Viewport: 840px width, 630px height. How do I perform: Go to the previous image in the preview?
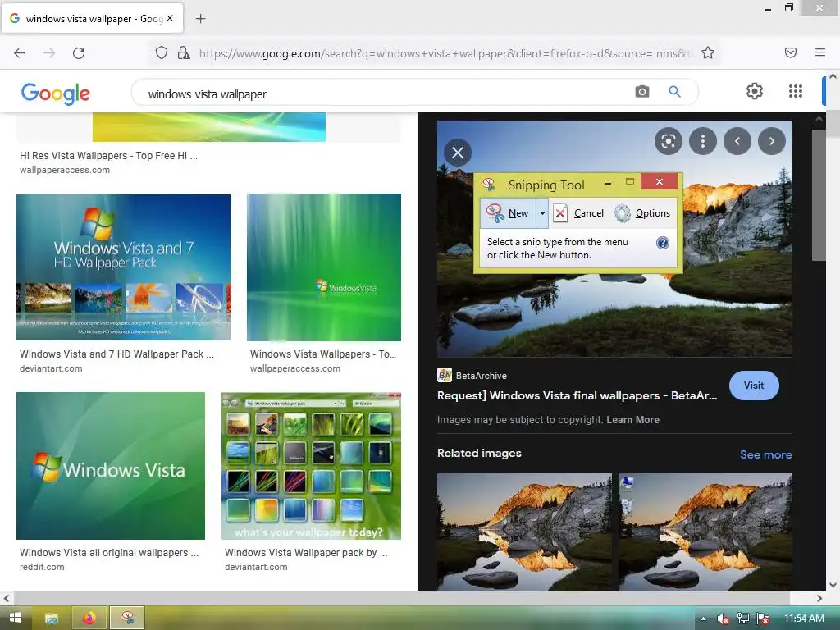737,141
